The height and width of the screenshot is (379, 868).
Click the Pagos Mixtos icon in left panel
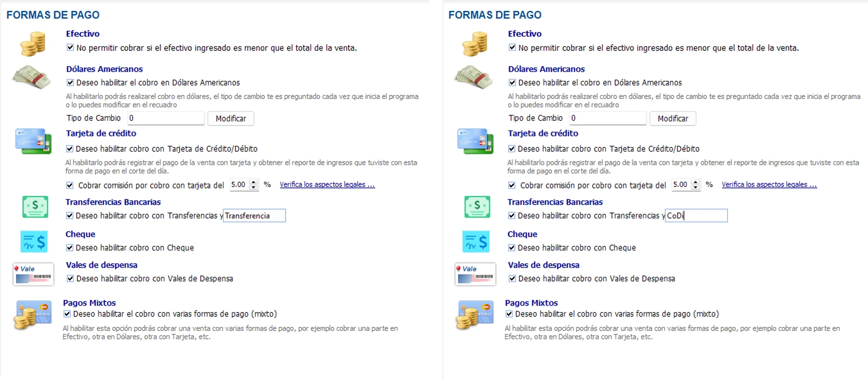pos(32,315)
